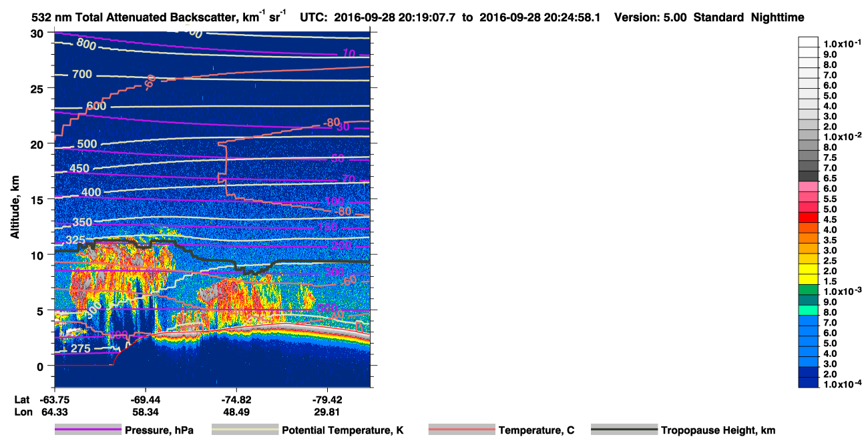The image size is (868, 445).
Task: Click the purple 200 pressure contour label
Action: pyautogui.click(x=341, y=246)
